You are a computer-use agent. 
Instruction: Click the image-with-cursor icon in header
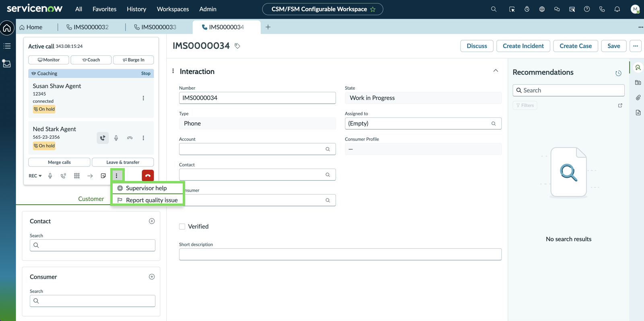[x=572, y=9]
